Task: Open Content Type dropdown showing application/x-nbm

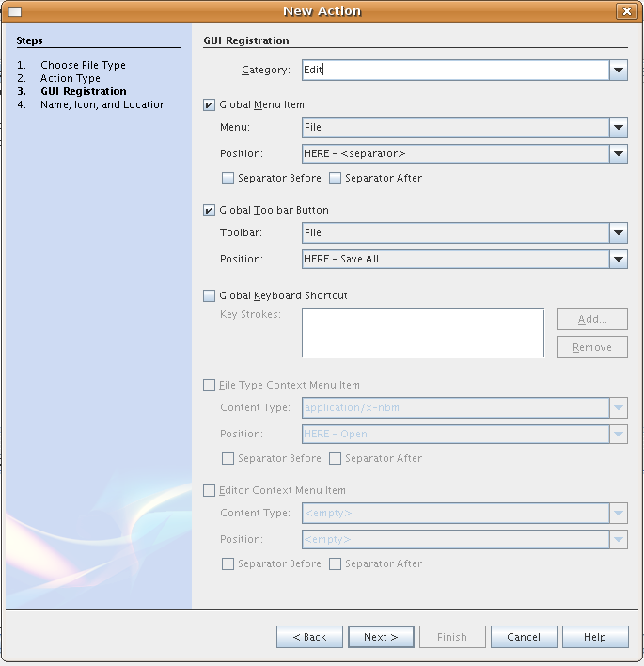Action: coord(464,407)
